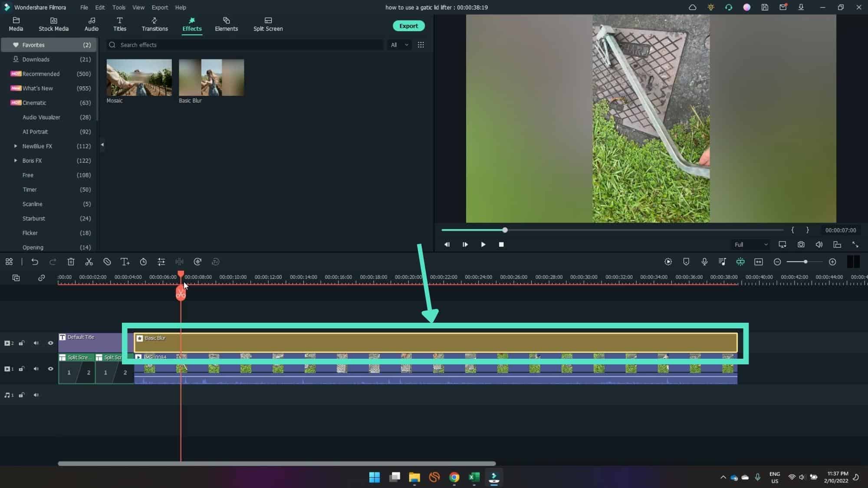The width and height of the screenshot is (868, 488).
Task: Mute audio track 1
Action: click(x=36, y=395)
